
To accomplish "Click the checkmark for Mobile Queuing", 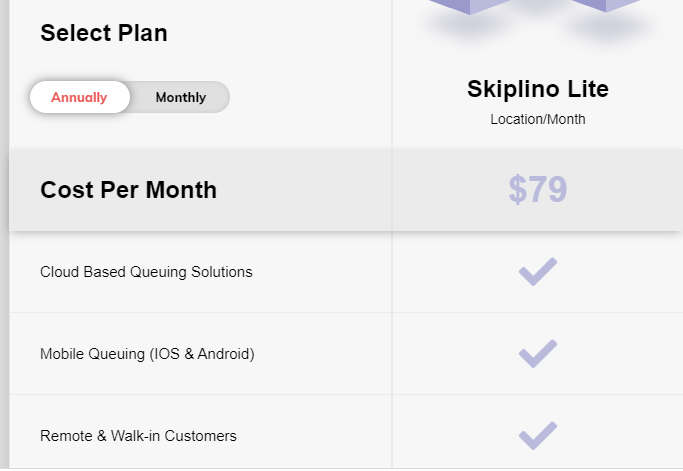I will [x=538, y=353].
